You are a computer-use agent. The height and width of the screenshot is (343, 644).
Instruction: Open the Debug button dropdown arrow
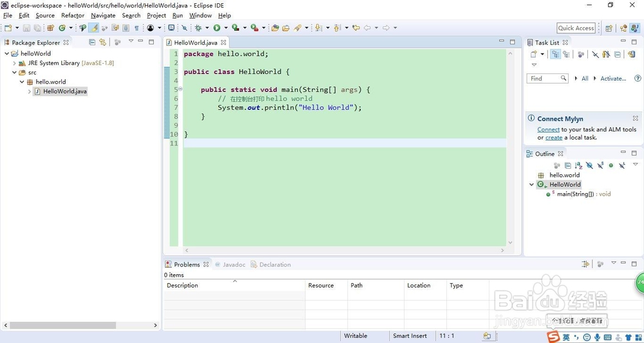(x=207, y=28)
